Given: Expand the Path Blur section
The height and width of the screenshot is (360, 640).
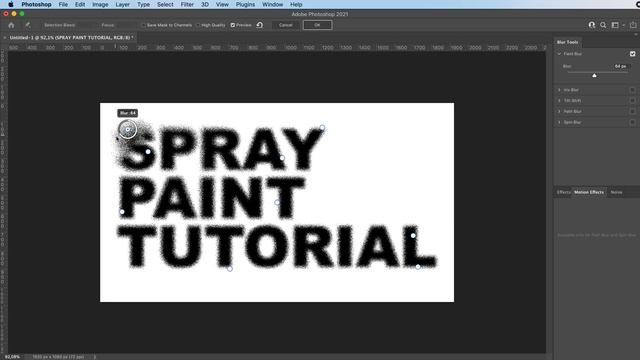Looking at the screenshot, I should click(x=559, y=111).
